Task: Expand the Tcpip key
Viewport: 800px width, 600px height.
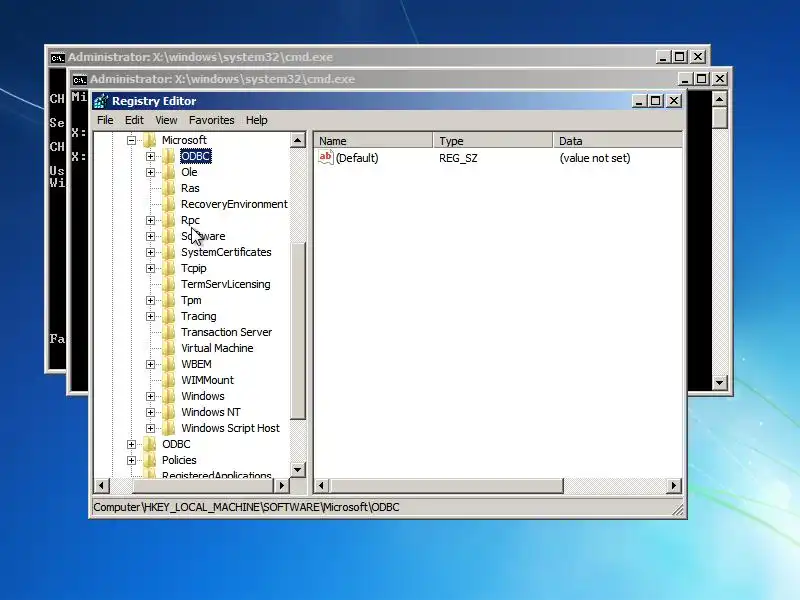Action: [x=151, y=268]
